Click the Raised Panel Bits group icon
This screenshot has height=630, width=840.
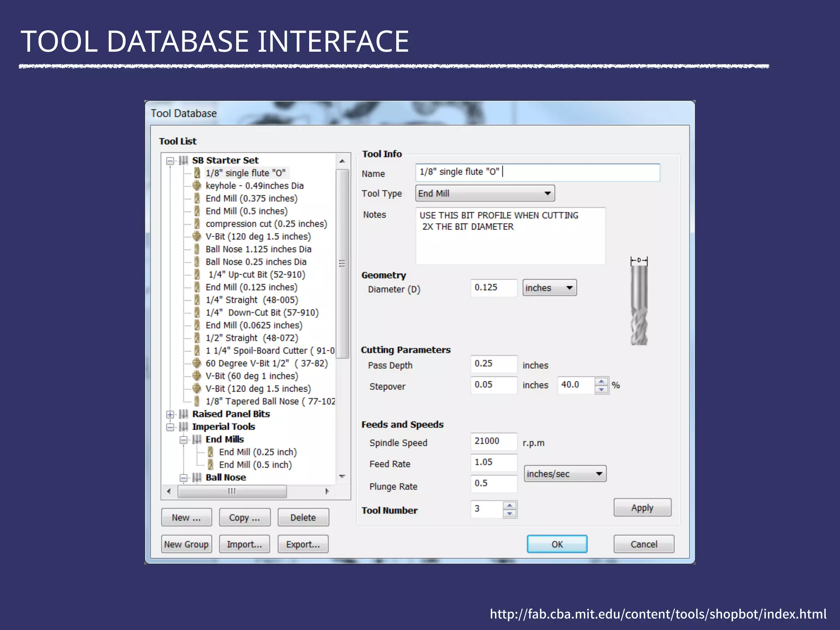184,414
